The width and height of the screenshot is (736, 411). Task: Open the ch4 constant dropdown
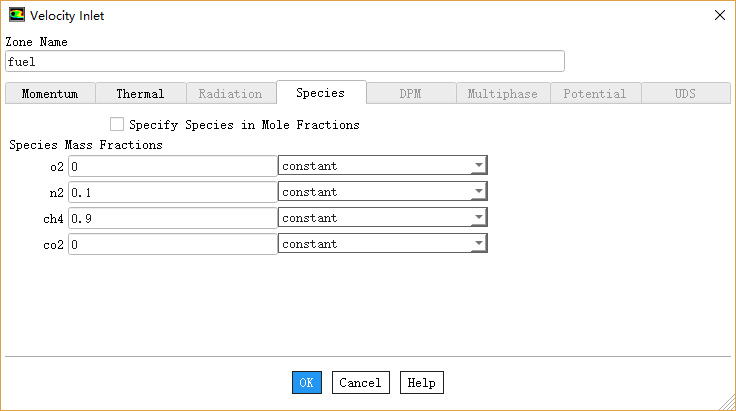click(479, 218)
